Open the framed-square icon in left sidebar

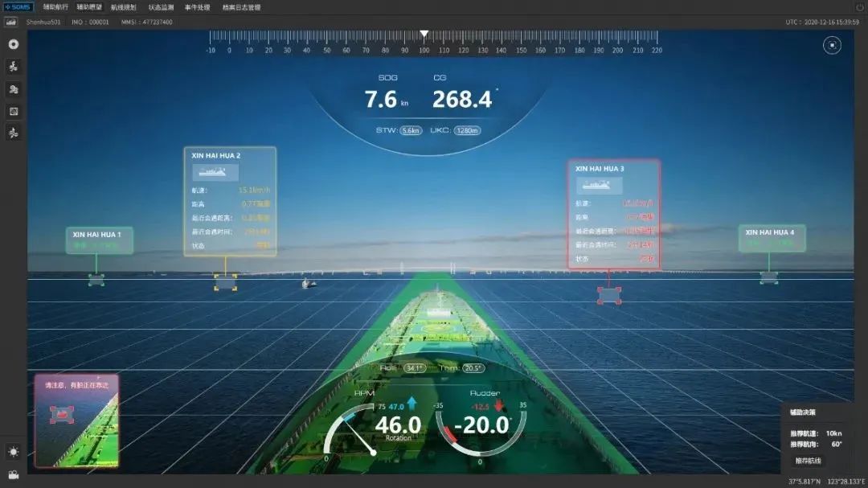coord(14,111)
